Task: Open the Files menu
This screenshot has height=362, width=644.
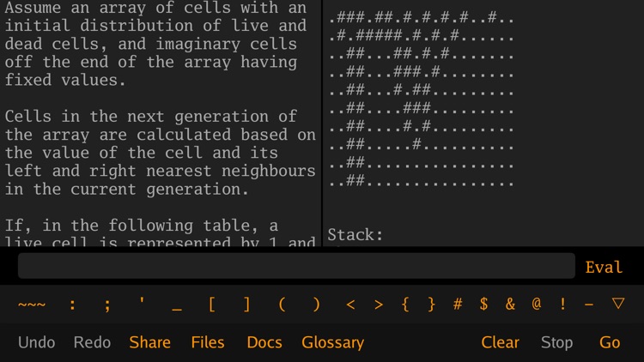Action: tap(208, 342)
